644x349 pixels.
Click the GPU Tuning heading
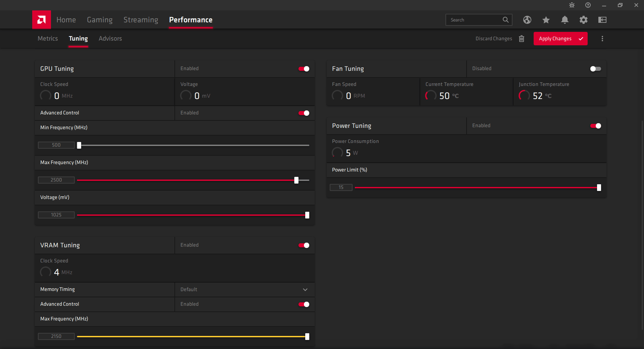point(57,69)
